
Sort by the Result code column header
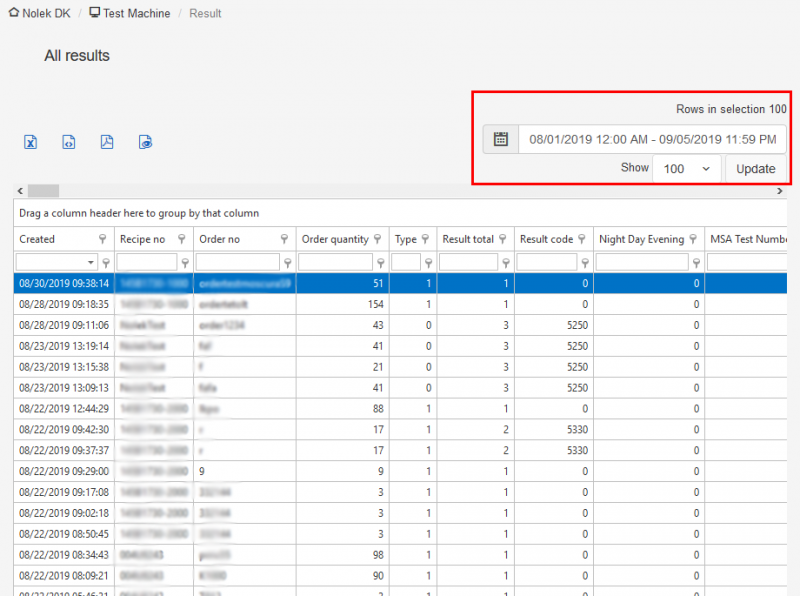pos(546,239)
